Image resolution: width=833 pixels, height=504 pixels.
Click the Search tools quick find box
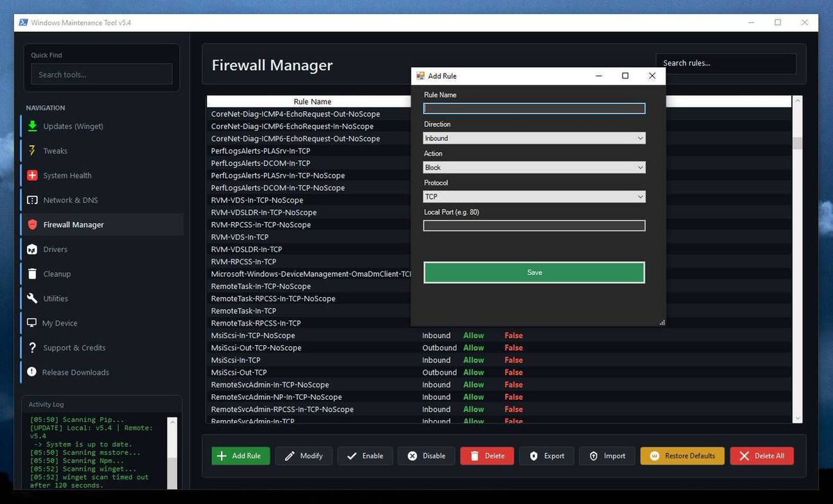tap(101, 74)
